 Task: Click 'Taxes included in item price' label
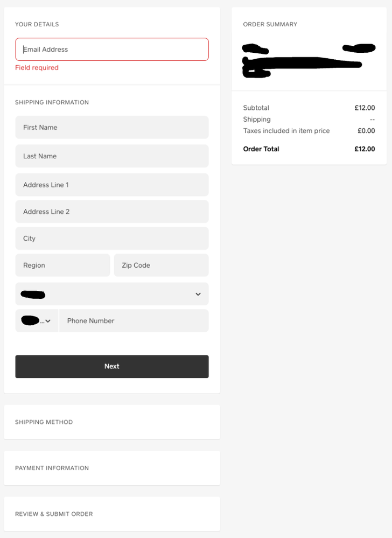click(x=286, y=131)
